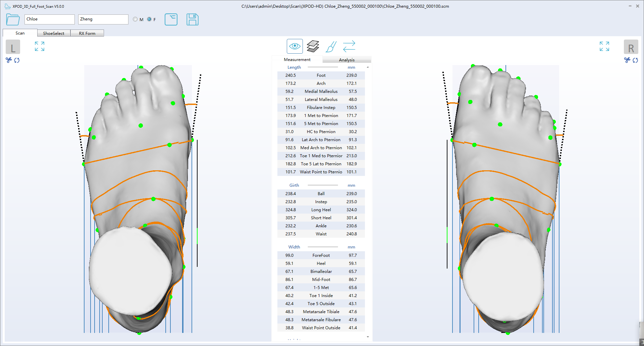Select the brush tool icon
The height and width of the screenshot is (346, 644).
click(331, 47)
